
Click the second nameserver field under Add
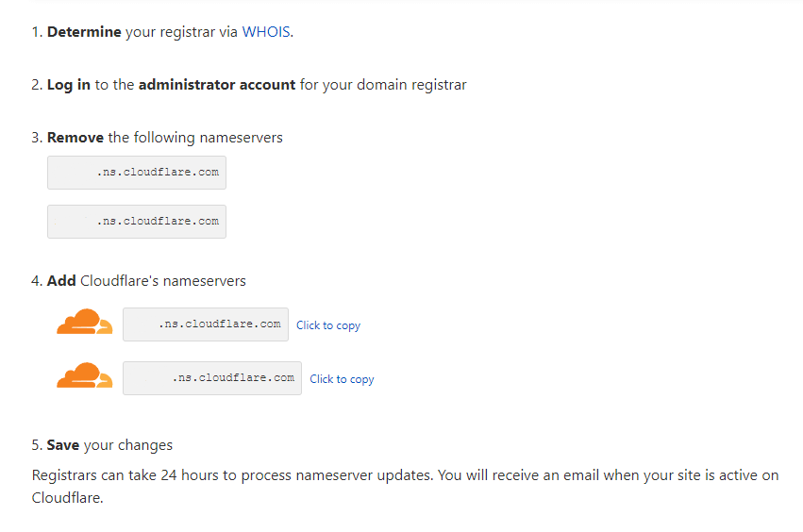coord(212,378)
